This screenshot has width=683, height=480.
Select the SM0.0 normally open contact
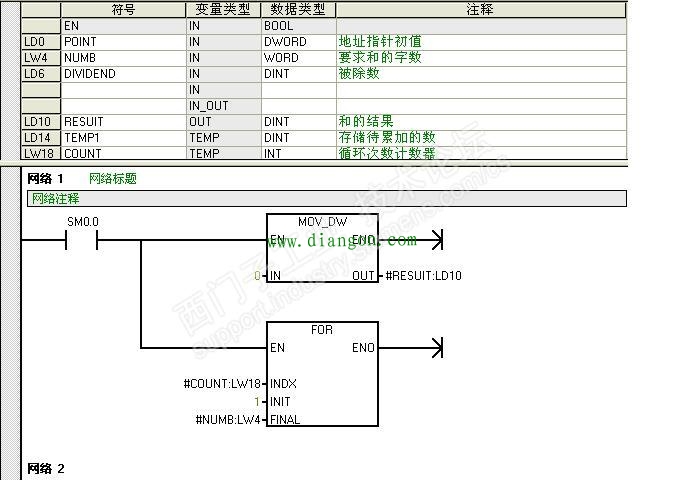point(81,240)
